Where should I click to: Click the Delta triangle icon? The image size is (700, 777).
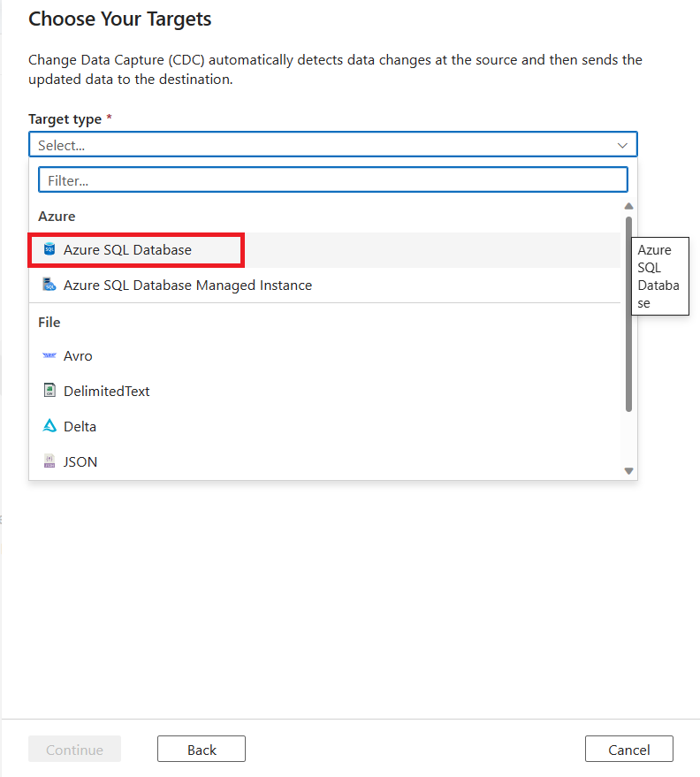(49, 426)
